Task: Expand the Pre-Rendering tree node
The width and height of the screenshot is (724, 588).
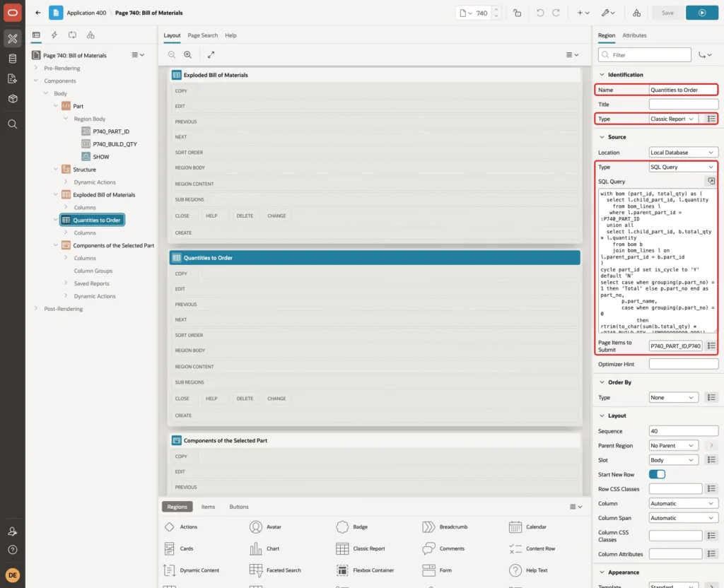Action: coord(36,68)
